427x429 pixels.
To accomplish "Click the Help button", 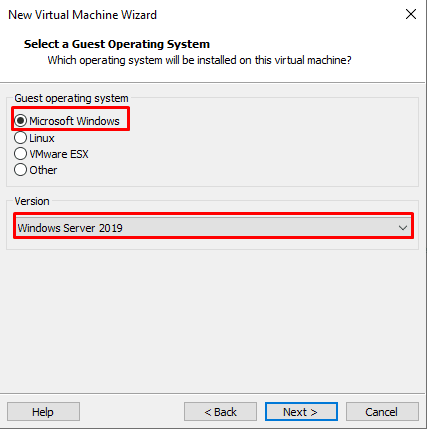I will coord(43,412).
